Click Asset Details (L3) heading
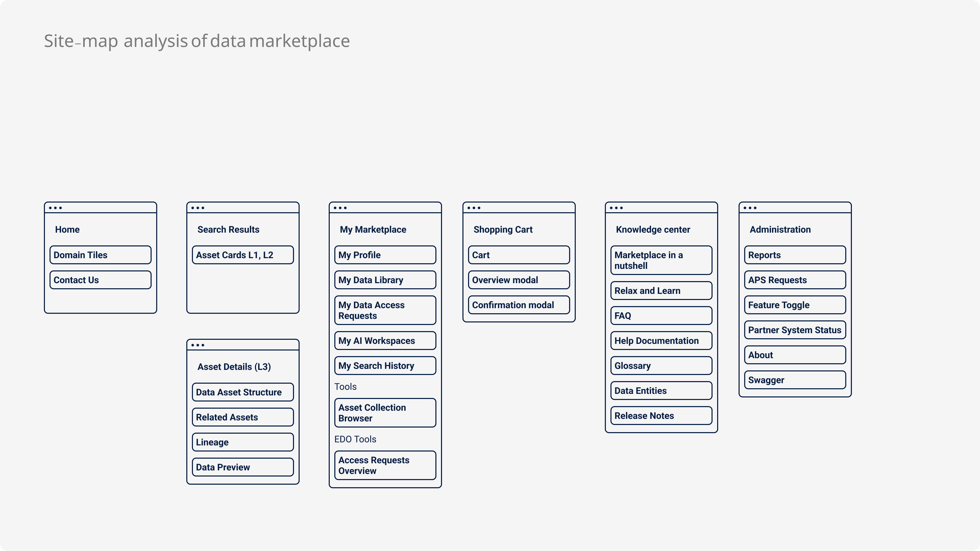This screenshot has width=980, height=551. 234,367
